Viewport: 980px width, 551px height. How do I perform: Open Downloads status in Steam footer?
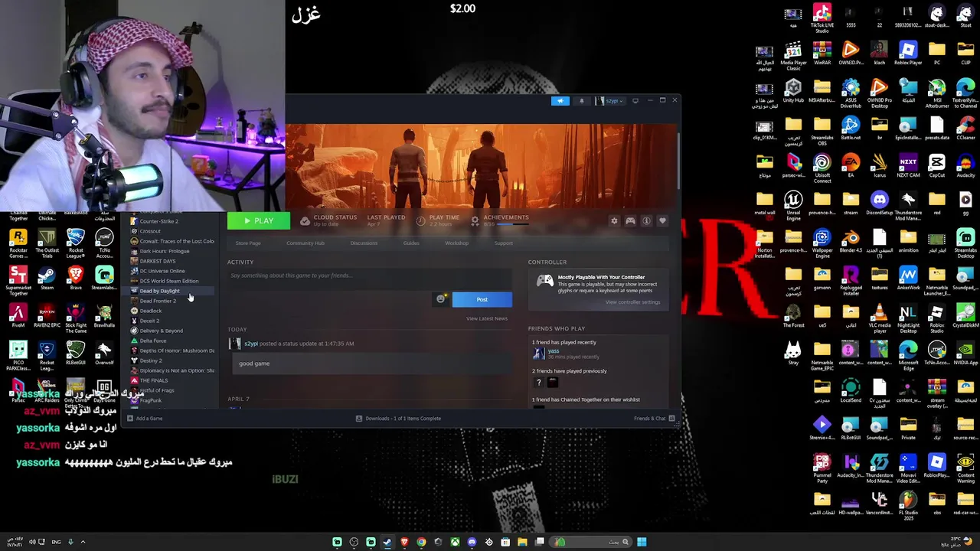tap(398, 419)
